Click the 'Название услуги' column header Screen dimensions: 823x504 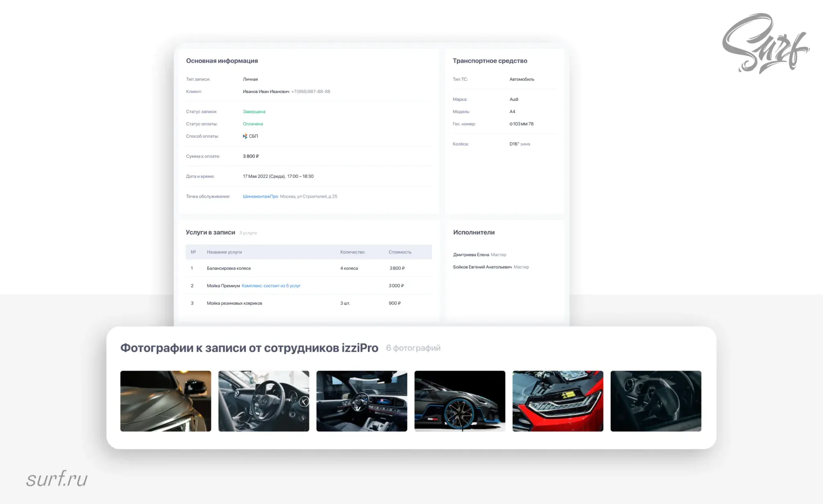[224, 252]
